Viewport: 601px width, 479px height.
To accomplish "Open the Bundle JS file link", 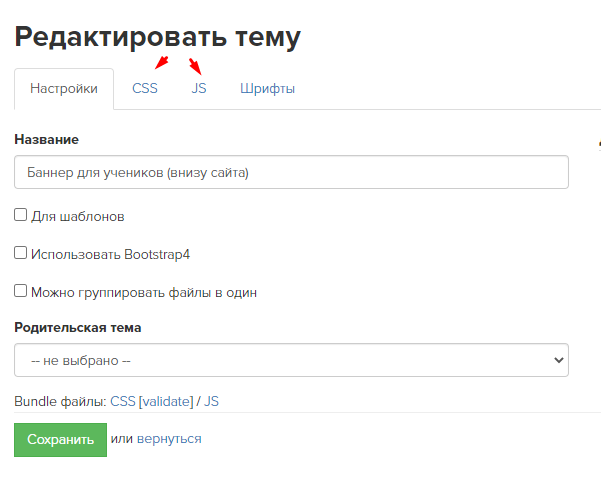I will point(211,401).
